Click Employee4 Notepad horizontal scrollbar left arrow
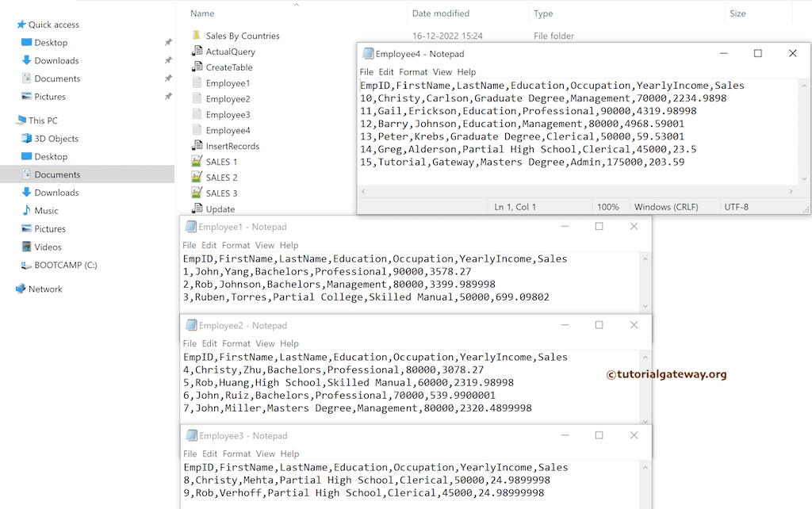The width and height of the screenshot is (812, 509). point(363,192)
